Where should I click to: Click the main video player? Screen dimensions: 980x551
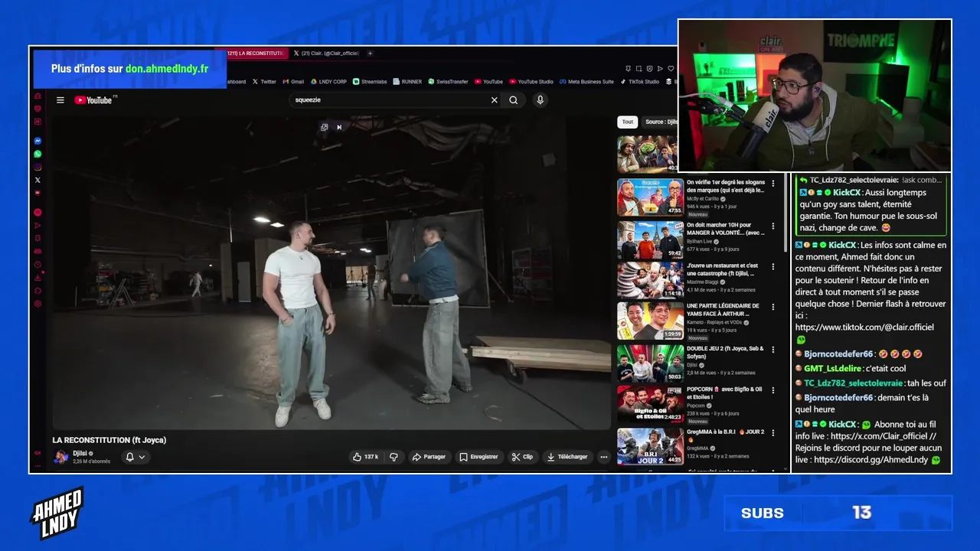[332, 272]
